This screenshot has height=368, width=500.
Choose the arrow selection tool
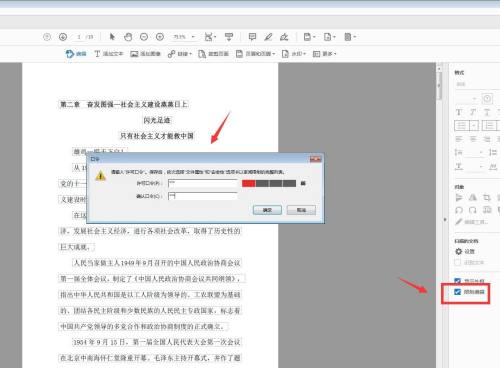point(112,37)
